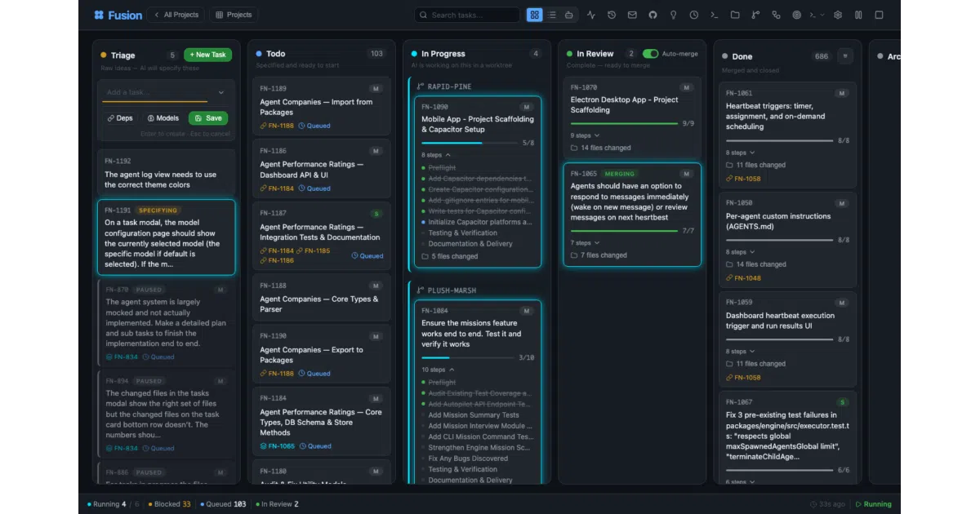Open the settings gear icon

[837, 15]
